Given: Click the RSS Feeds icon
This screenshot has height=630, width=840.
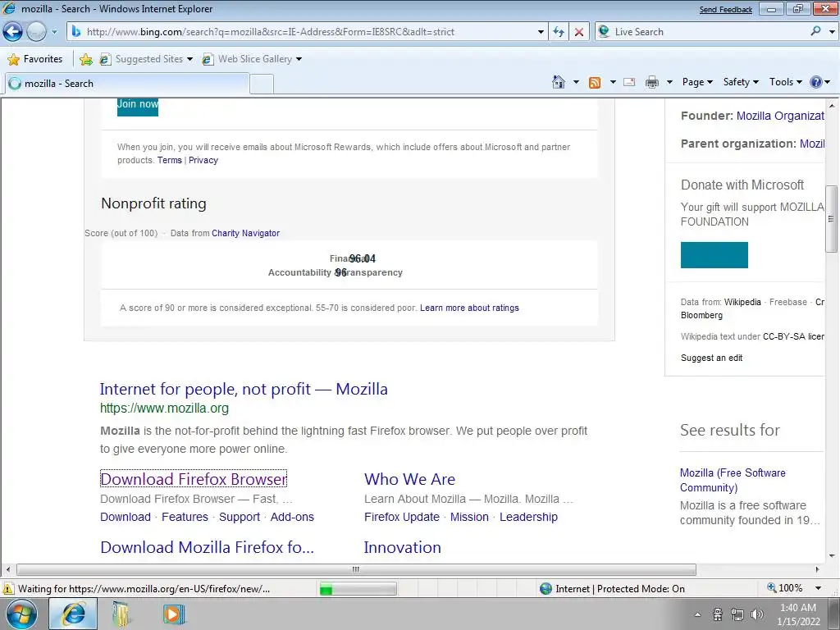Looking at the screenshot, I should (595, 83).
